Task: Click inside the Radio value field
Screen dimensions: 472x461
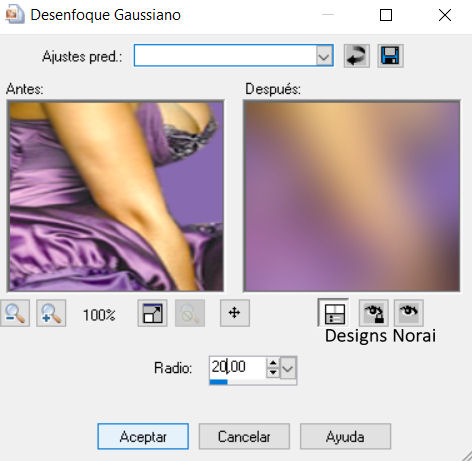Action: 237,367
